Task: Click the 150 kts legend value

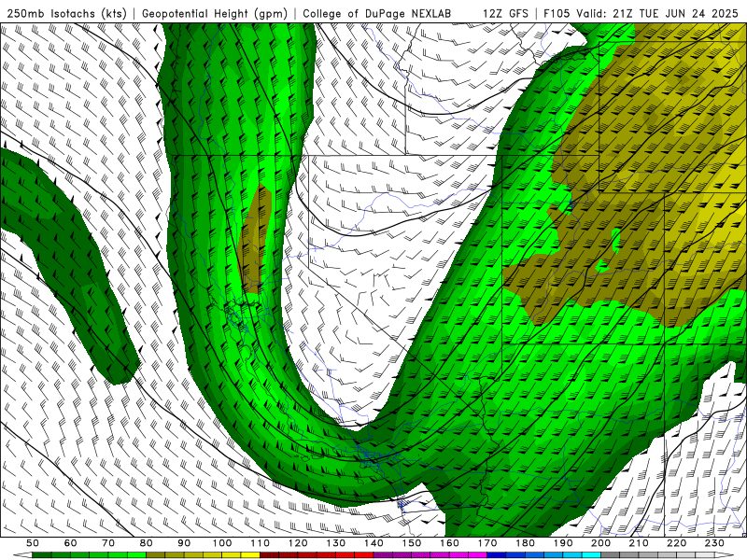Action: (412, 543)
